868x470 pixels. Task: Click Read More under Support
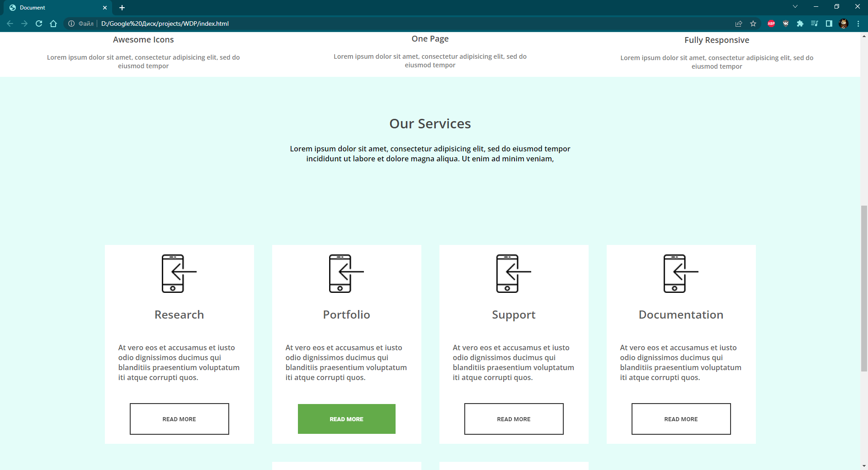pos(514,419)
